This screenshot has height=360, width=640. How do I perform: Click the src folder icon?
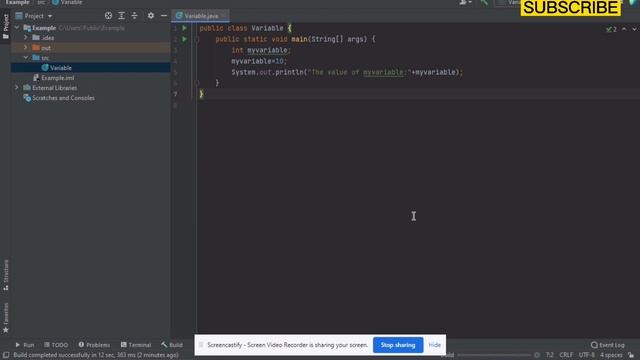pyautogui.click(x=36, y=58)
